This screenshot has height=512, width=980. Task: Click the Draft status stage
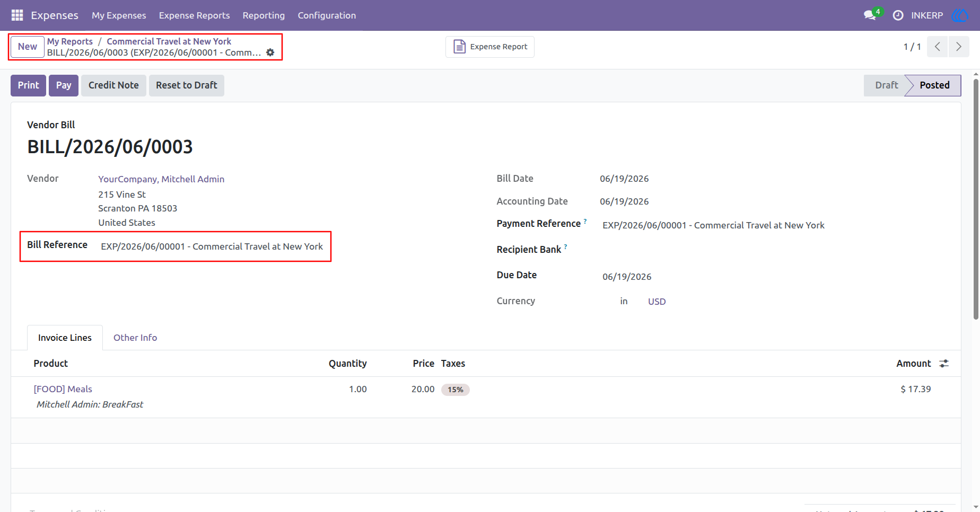[x=886, y=85]
